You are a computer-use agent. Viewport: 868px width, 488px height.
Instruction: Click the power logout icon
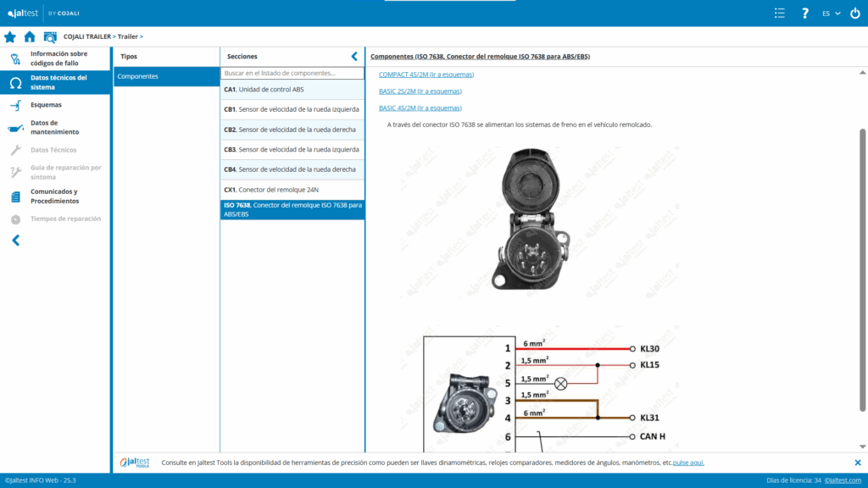(854, 13)
